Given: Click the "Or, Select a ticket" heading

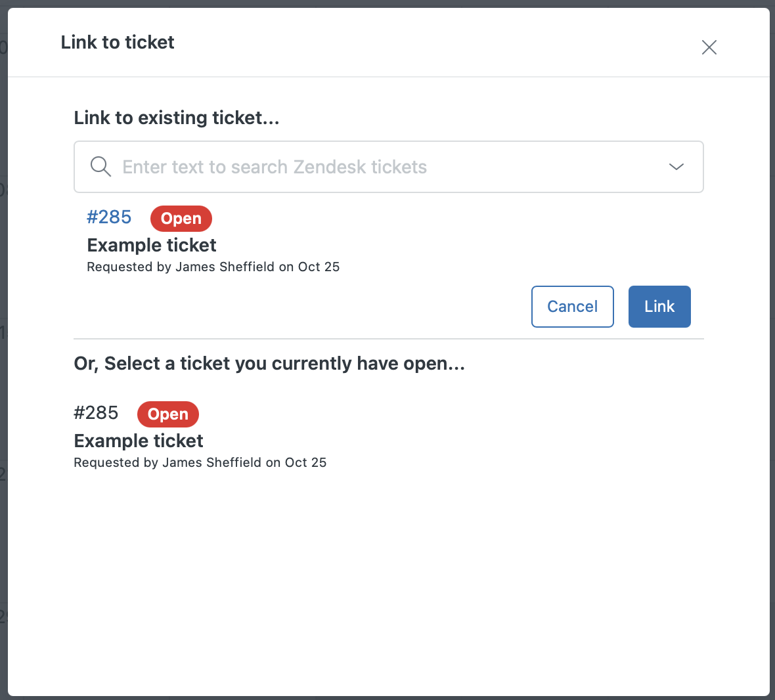Looking at the screenshot, I should (x=269, y=364).
